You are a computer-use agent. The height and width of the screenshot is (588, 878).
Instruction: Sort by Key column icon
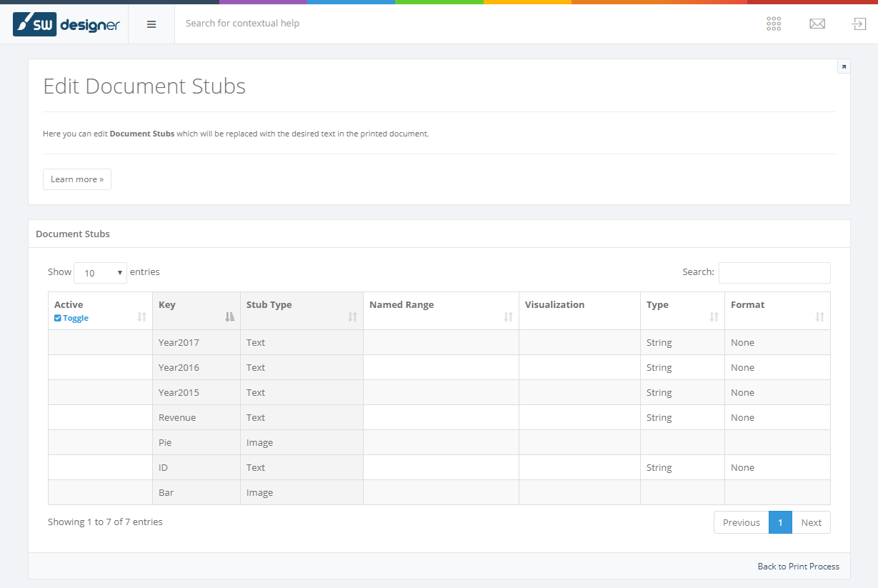point(229,317)
